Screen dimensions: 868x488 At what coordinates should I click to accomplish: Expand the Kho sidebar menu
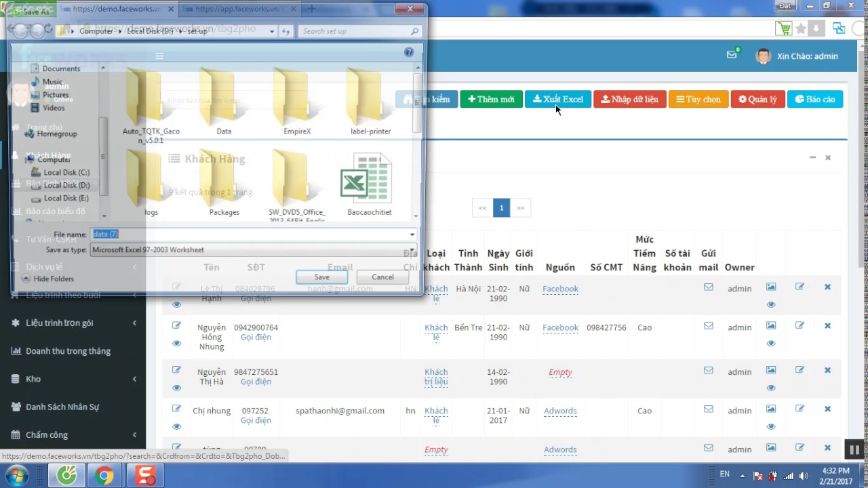tap(73, 379)
